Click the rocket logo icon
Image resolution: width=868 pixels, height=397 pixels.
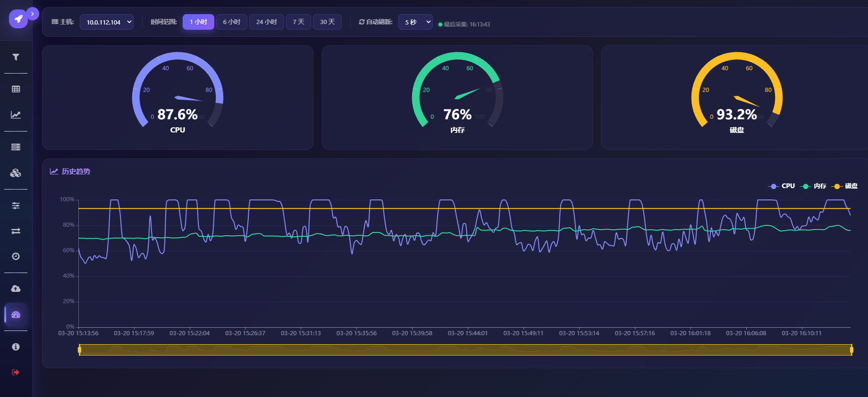(18, 19)
